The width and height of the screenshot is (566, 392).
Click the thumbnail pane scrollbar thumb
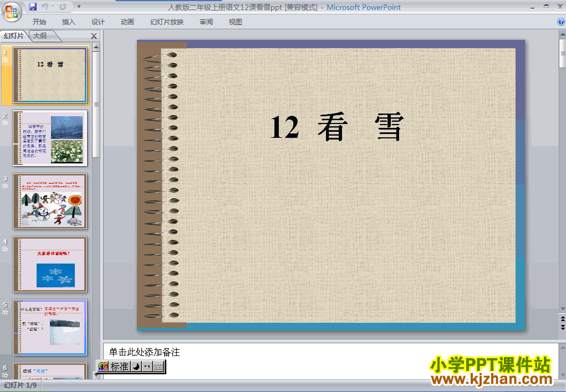(96, 105)
